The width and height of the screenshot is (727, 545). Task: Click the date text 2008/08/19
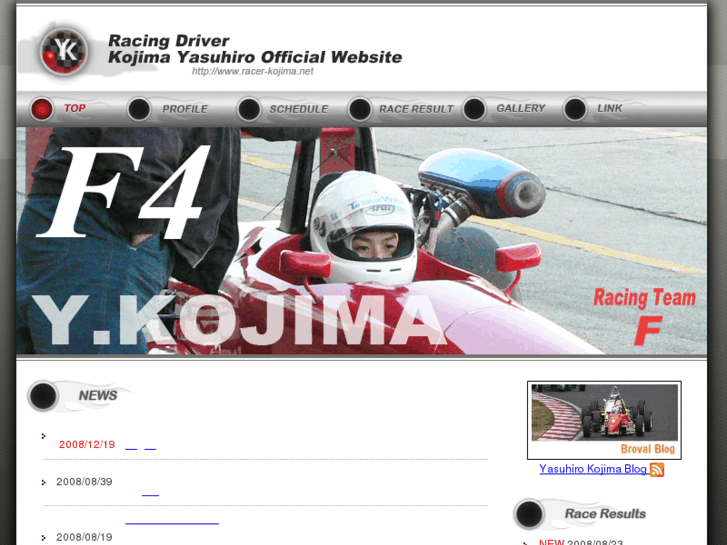[x=84, y=537]
